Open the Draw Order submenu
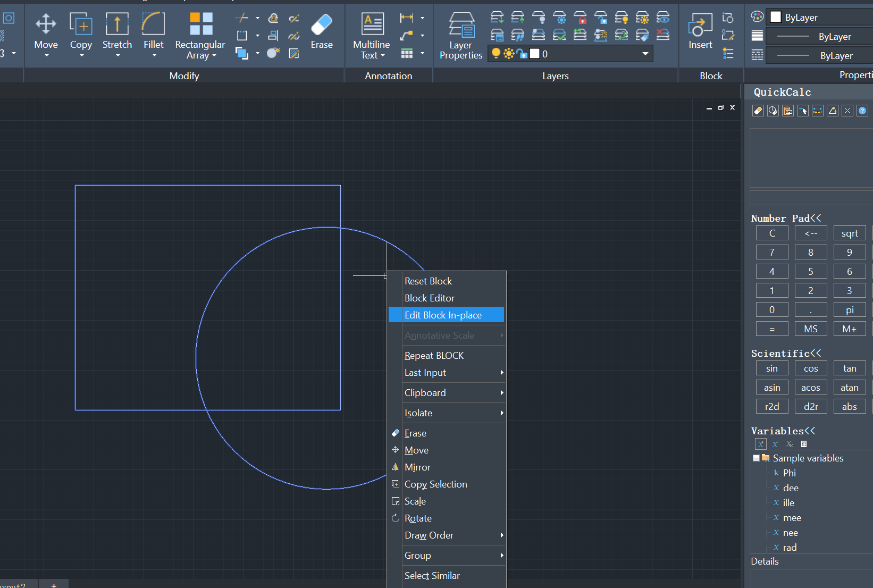This screenshot has height=588, width=873. tap(447, 535)
